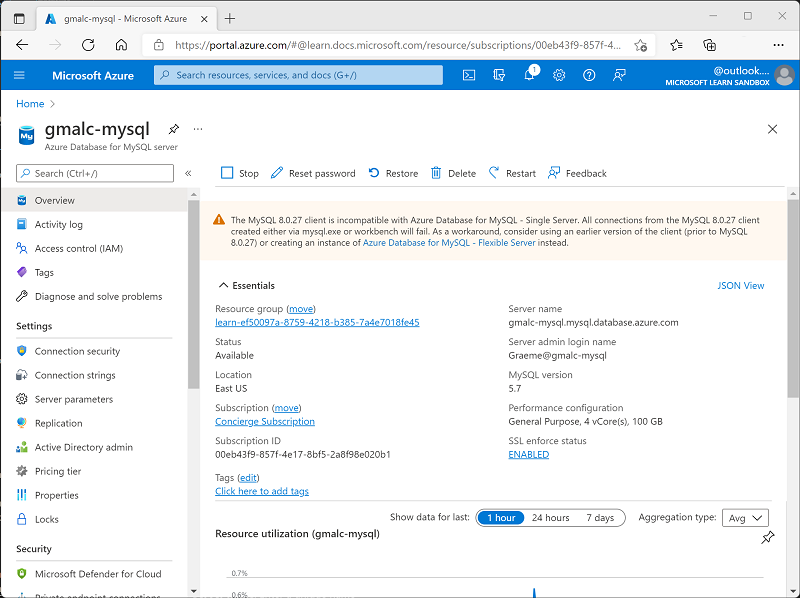Click Reset password in the toolbar
This screenshot has height=598, width=800.
(313, 173)
